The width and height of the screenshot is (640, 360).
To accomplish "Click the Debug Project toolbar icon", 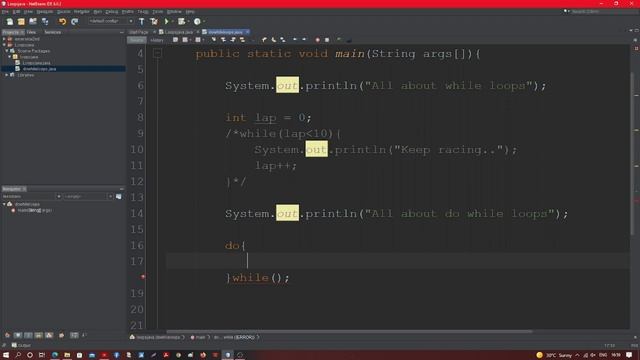I will coord(181,21).
